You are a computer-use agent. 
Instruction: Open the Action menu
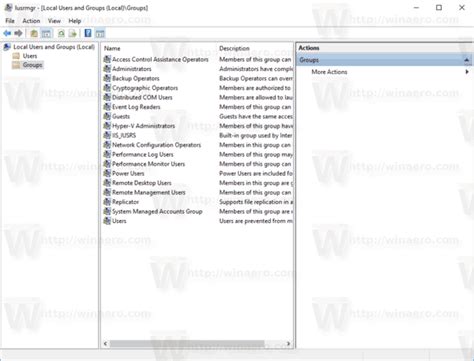[31, 21]
